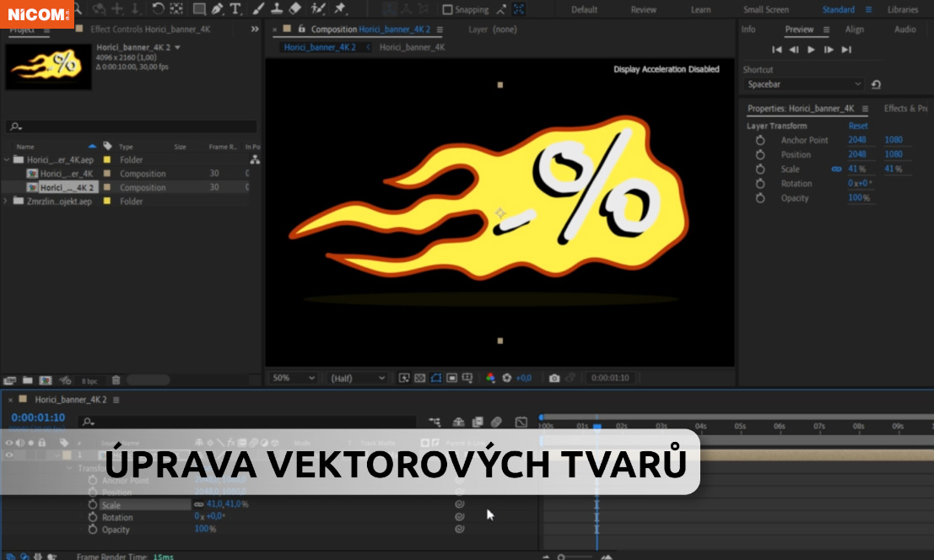Go to first frame in Preview panel
This screenshot has width=934, height=560.
(777, 50)
